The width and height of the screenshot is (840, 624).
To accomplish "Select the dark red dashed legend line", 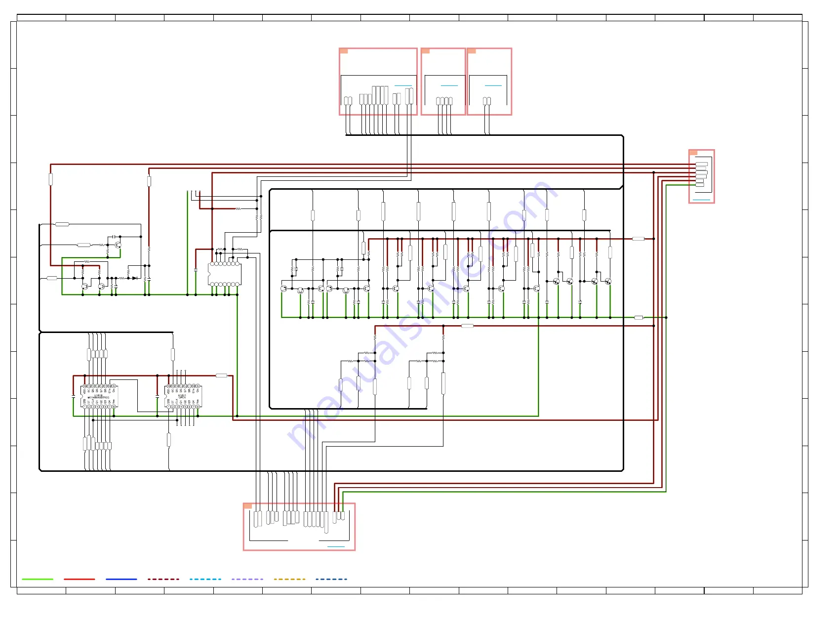I will pyautogui.click(x=163, y=579).
